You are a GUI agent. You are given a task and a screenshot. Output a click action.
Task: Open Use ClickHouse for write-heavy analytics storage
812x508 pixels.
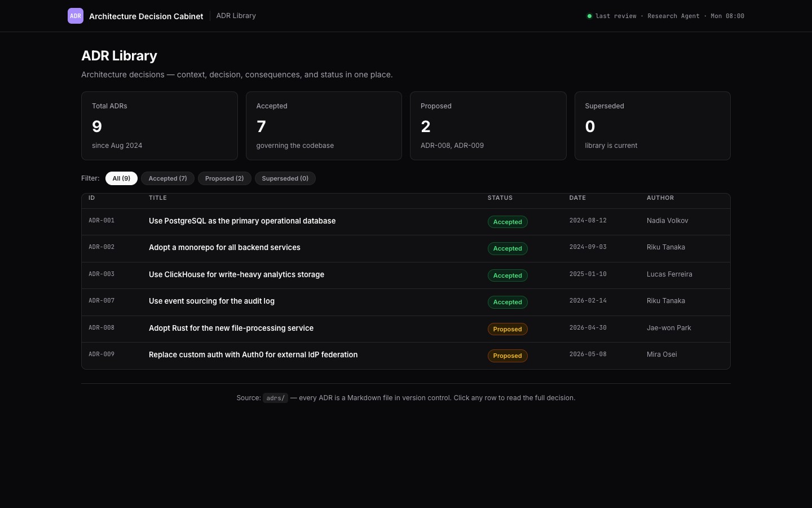pyautogui.click(x=236, y=274)
